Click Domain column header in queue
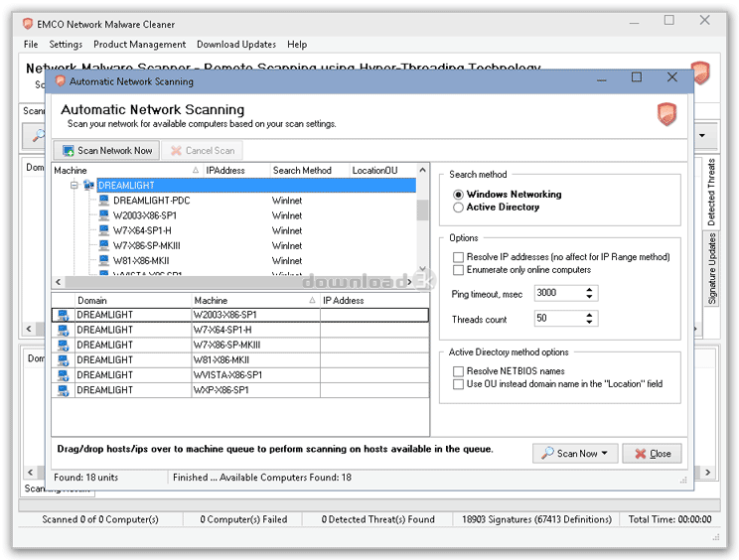 pyautogui.click(x=133, y=301)
